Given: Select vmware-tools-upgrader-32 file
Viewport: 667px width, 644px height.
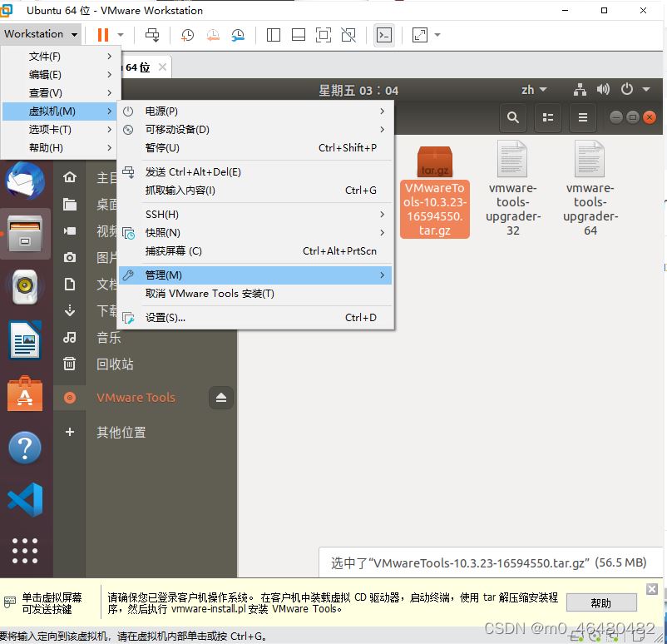Looking at the screenshot, I should coord(512,190).
